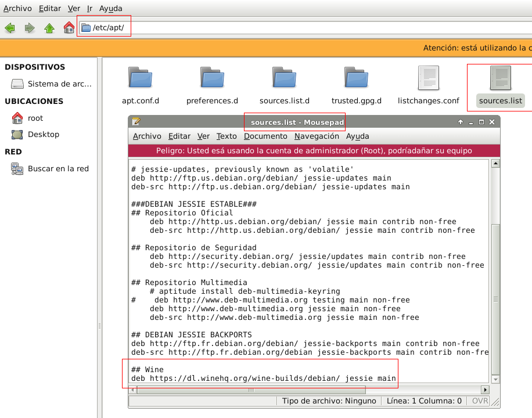
Task: Select the sources.list file icon
Action: coord(501,78)
